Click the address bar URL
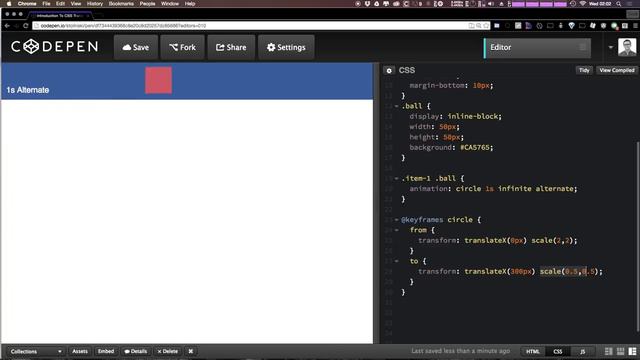The image size is (640, 360). (x=123, y=26)
